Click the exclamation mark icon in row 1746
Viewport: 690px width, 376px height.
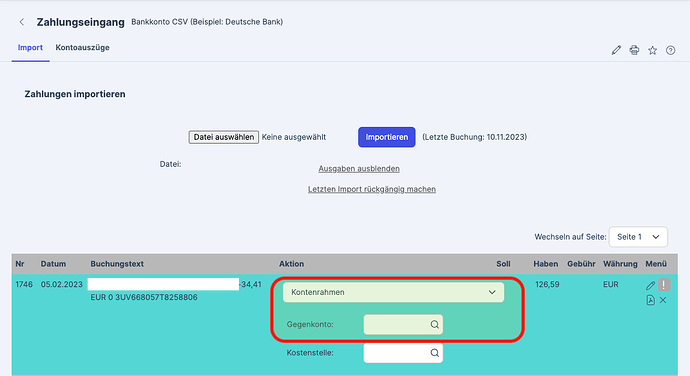click(x=664, y=285)
